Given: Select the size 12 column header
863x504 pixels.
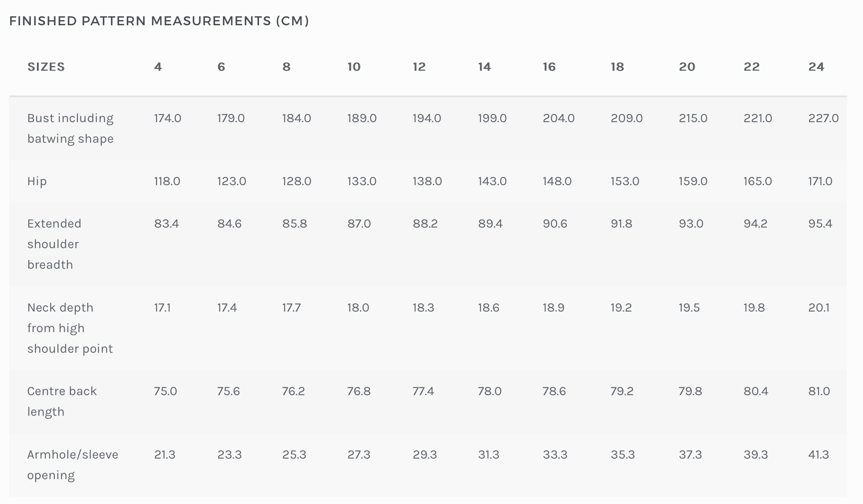Looking at the screenshot, I should coord(419,67).
